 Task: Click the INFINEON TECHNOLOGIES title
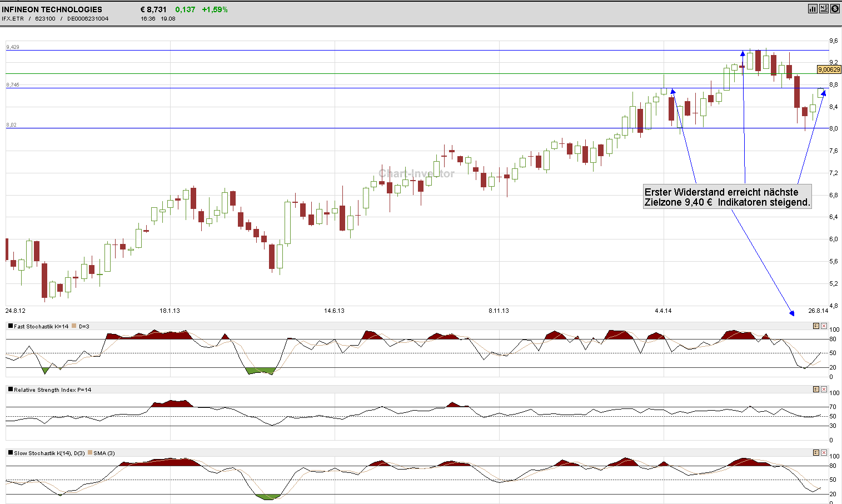53,9
